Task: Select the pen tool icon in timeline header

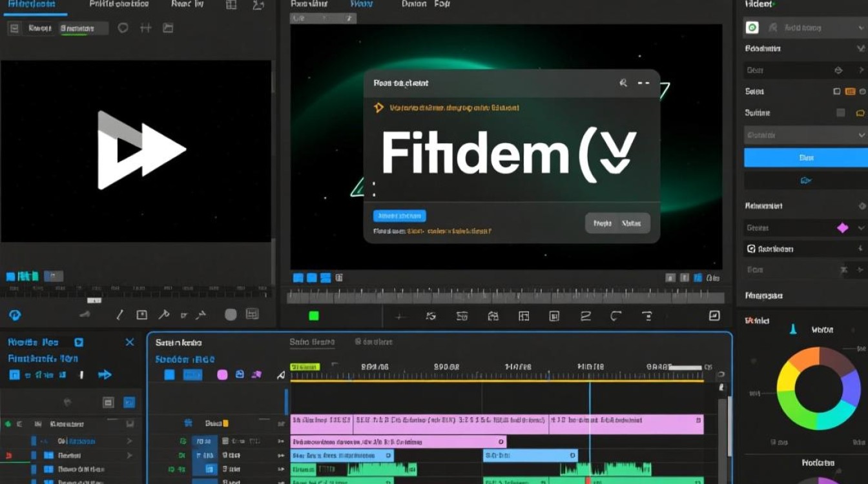Action: pos(281,374)
